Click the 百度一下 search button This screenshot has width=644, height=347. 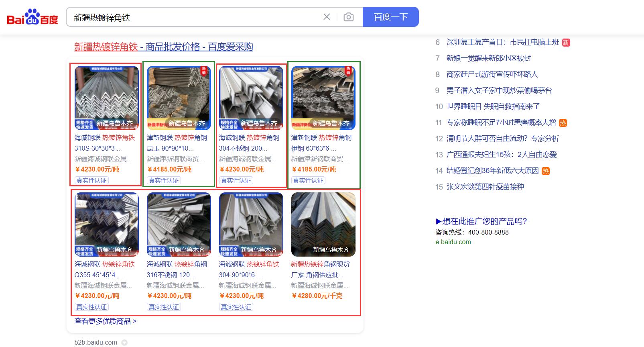391,17
